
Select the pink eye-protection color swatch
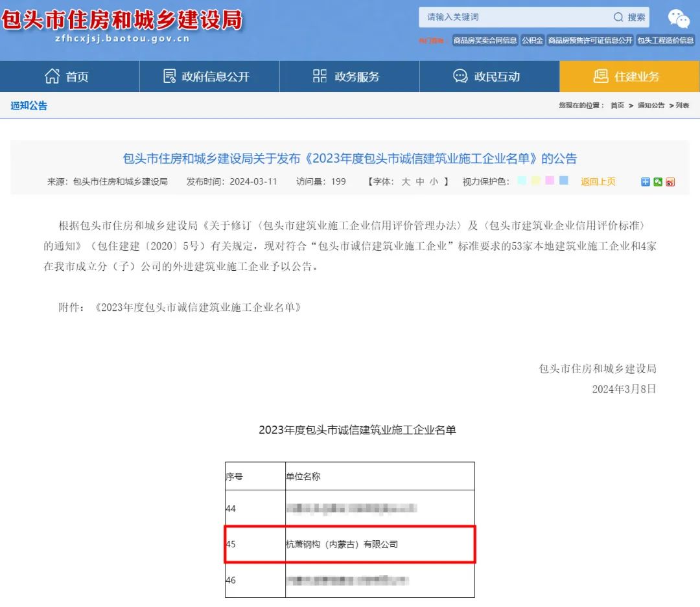[x=550, y=181]
